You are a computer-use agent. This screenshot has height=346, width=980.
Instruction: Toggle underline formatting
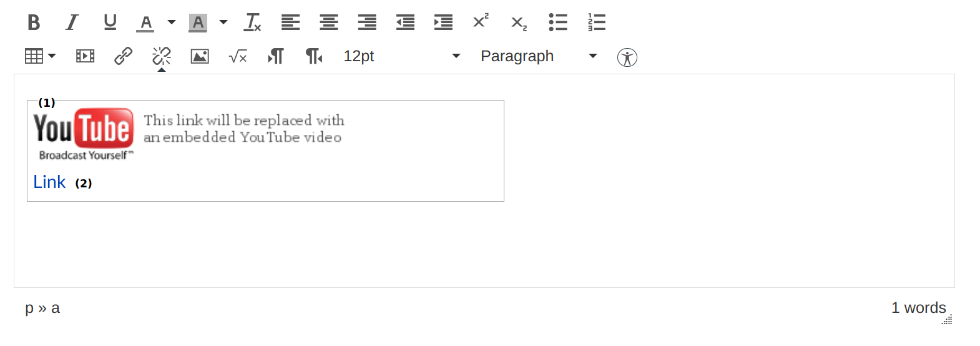pyautogui.click(x=110, y=22)
